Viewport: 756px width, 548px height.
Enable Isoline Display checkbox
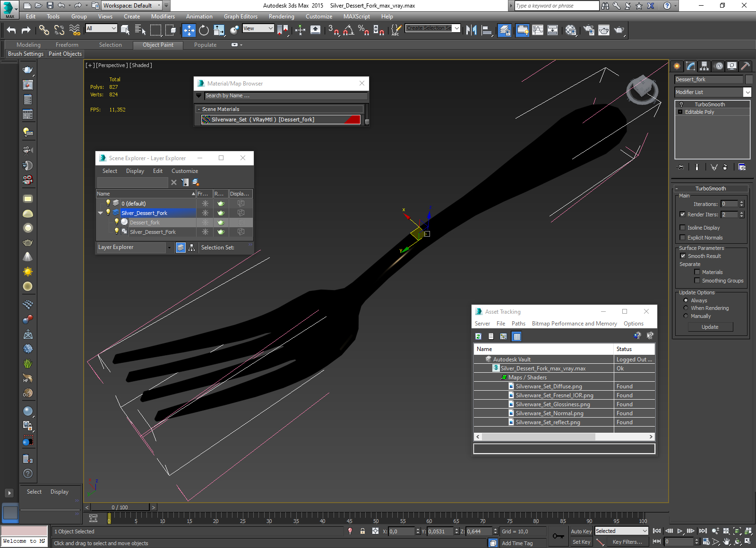click(682, 228)
